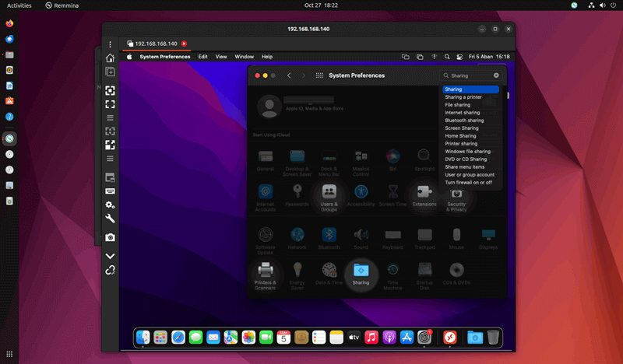The image size is (623, 364).
Task: Click the System Preferences search field
Action: pos(471,76)
